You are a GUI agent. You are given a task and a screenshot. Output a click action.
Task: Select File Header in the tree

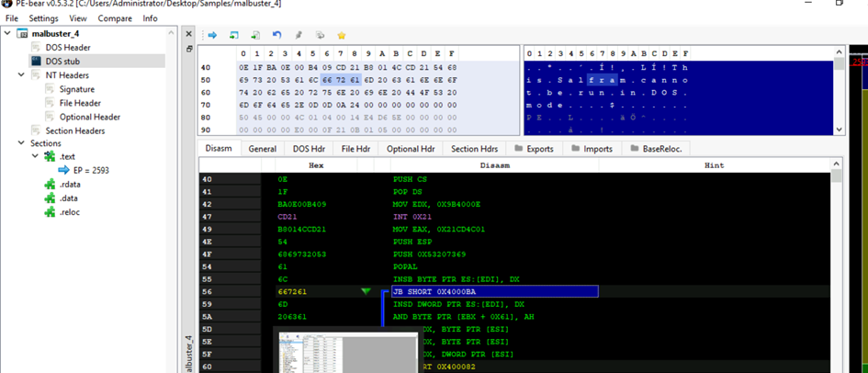click(80, 103)
